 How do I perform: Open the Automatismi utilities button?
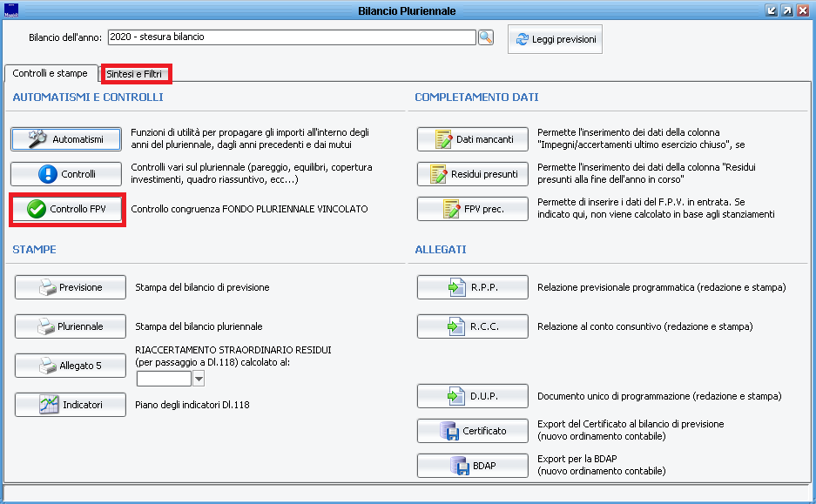[66, 139]
